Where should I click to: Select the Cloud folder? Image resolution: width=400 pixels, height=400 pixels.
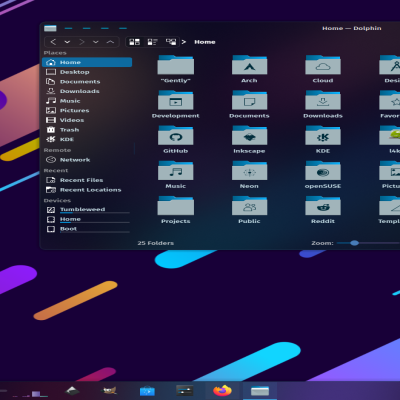click(x=323, y=69)
